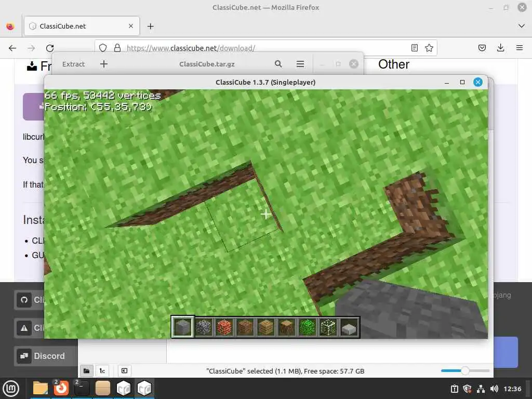This screenshot has width=532, height=399.
Task: Click the fps and vertices counter text
Action: (x=102, y=96)
